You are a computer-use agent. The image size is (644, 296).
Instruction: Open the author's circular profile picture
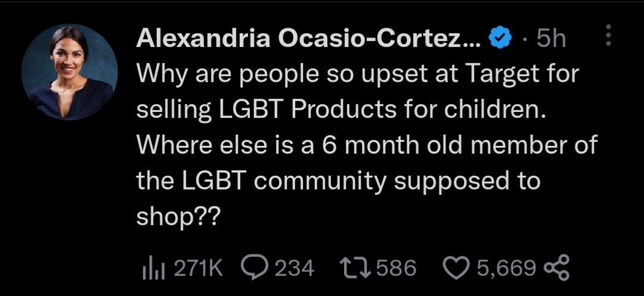pos(69,72)
